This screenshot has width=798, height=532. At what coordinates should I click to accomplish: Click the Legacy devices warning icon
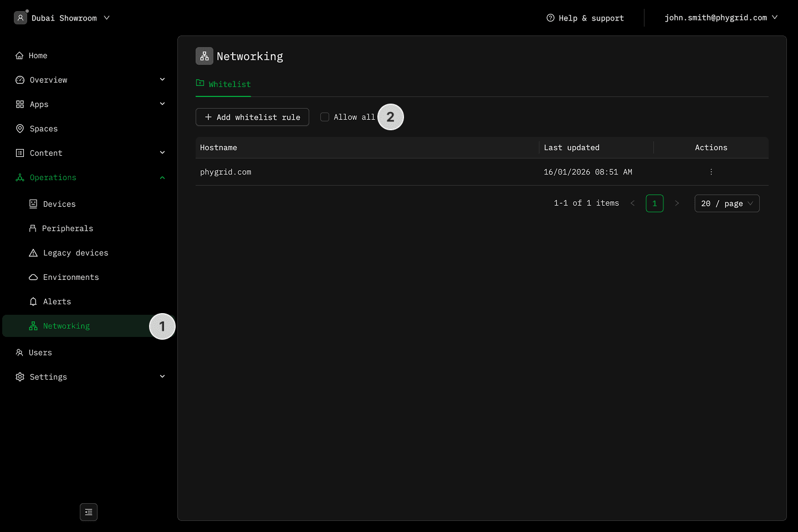pos(33,253)
